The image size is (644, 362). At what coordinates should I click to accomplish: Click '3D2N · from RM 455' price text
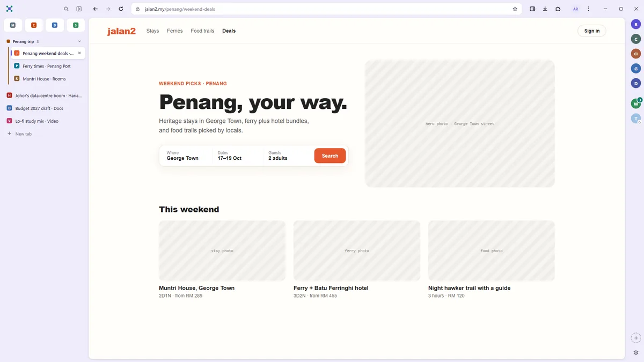tap(315, 296)
